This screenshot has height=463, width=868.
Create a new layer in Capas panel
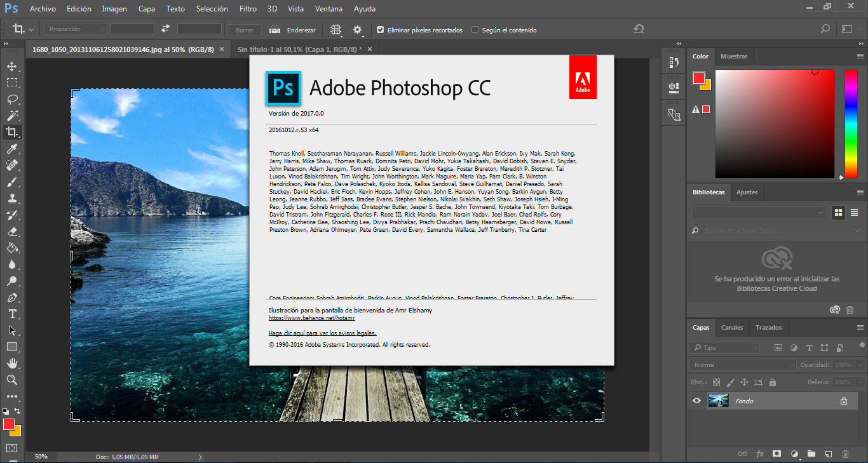(828, 454)
